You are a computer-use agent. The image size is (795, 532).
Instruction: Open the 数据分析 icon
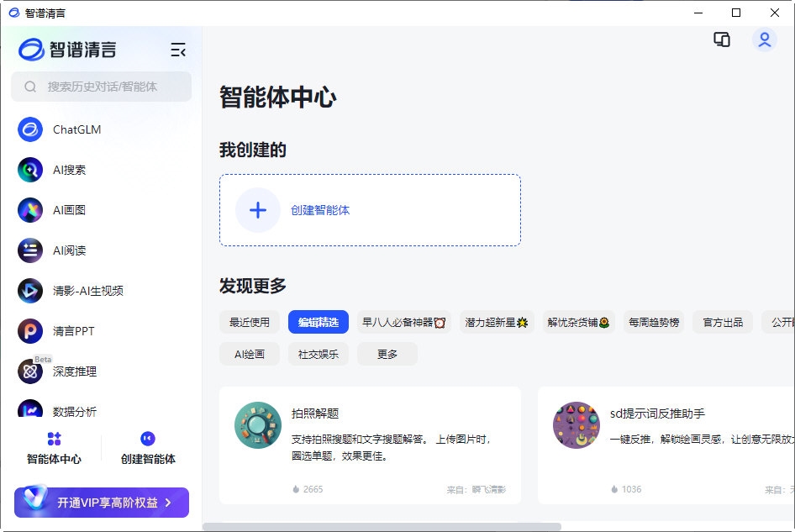pos(30,408)
